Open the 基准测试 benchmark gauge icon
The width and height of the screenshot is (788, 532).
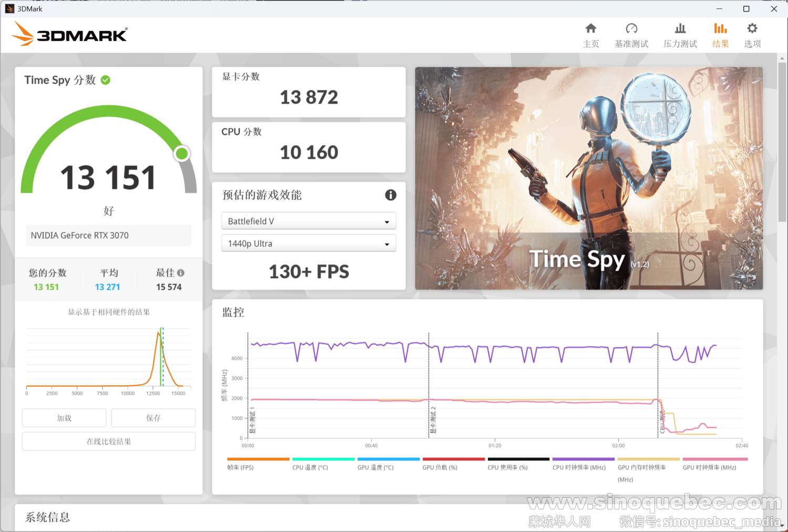coord(631,28)
